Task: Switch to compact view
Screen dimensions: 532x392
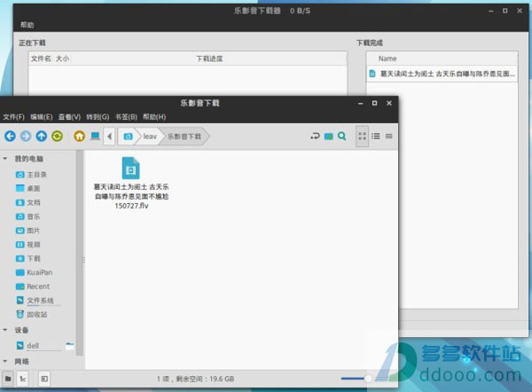Action: (389, 137)
